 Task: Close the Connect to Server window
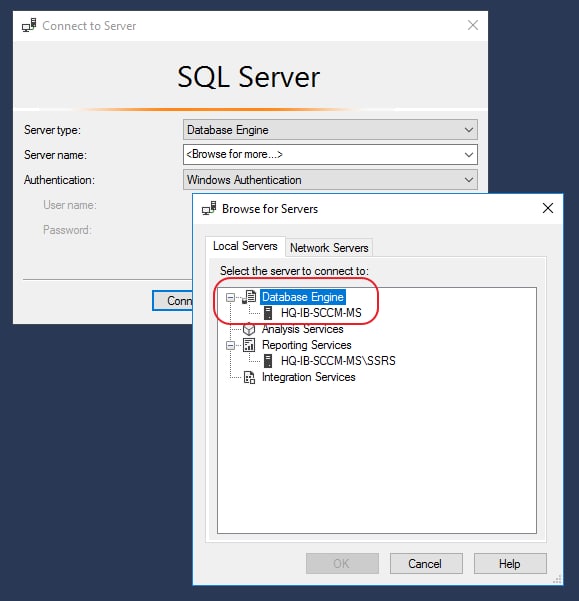(473, 25)
